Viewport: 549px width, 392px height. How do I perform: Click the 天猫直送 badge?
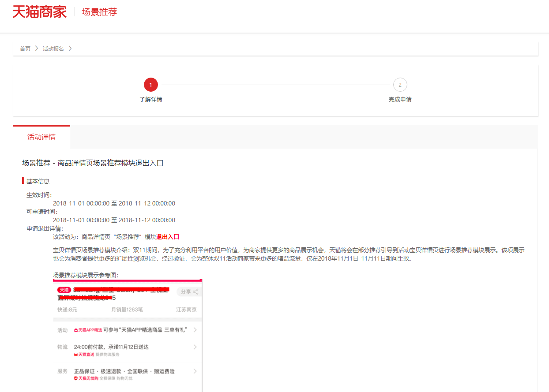pos(84,355)
